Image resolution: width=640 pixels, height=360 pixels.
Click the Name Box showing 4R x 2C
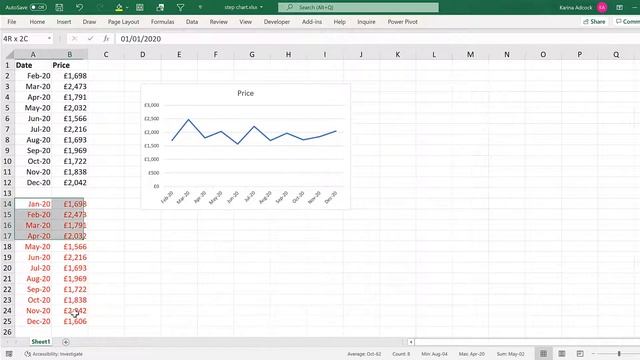click(24, 39)
